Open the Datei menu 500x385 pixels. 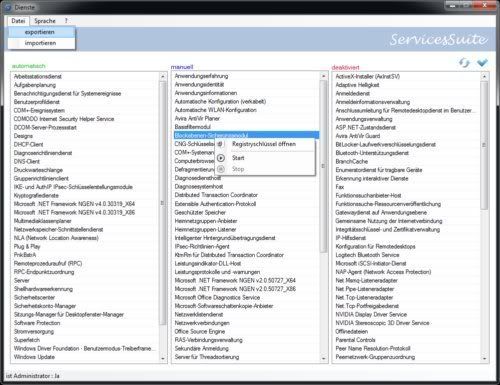(18, 21)
